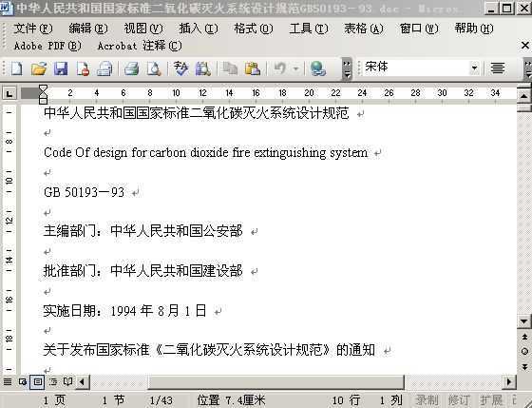Click the permission icon with the red stop sign

[x=83, y=68]
